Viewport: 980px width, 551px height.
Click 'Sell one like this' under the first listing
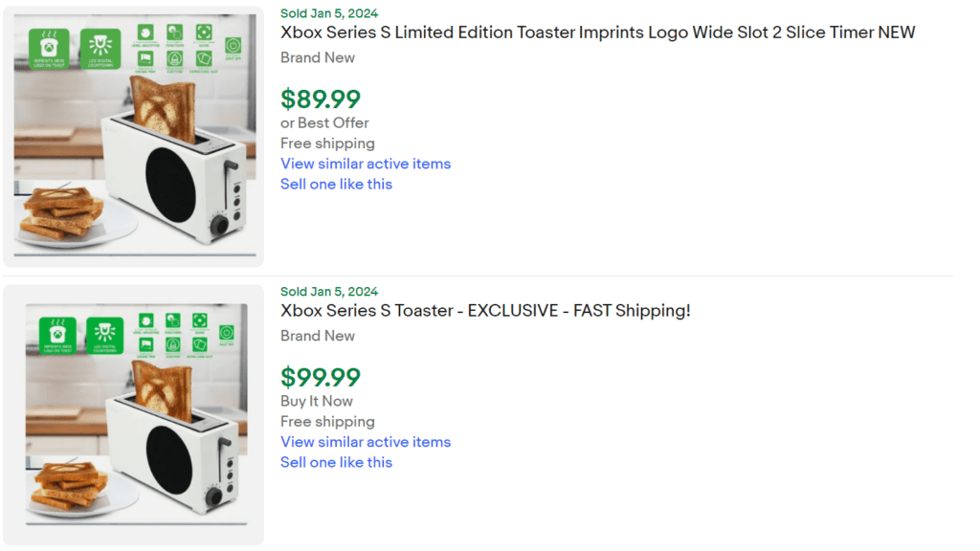click(336, 184)
